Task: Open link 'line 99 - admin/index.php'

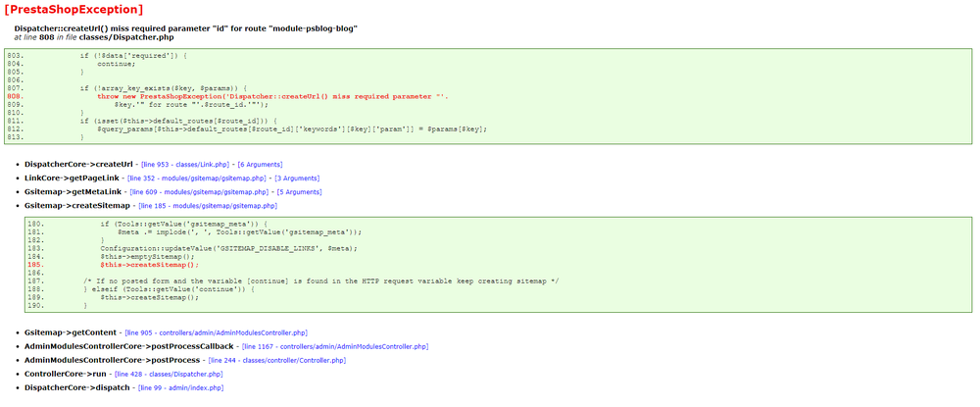Action: [180, 387]
